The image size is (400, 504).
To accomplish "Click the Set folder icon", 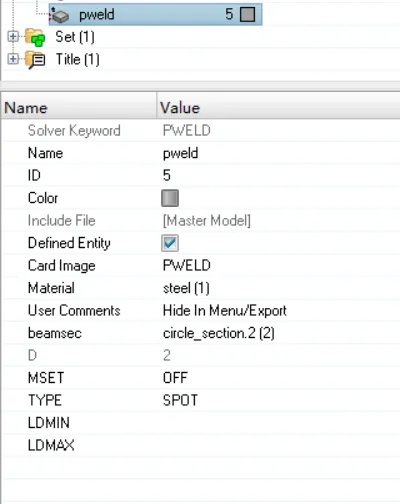I will [35, 37].
